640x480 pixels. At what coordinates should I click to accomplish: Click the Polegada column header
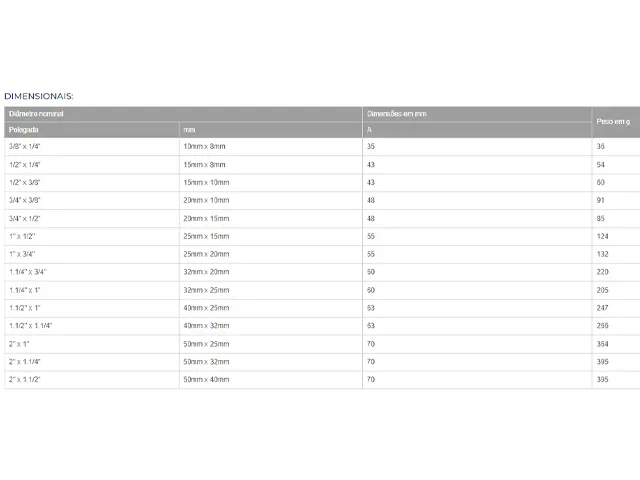click(91, 130)
